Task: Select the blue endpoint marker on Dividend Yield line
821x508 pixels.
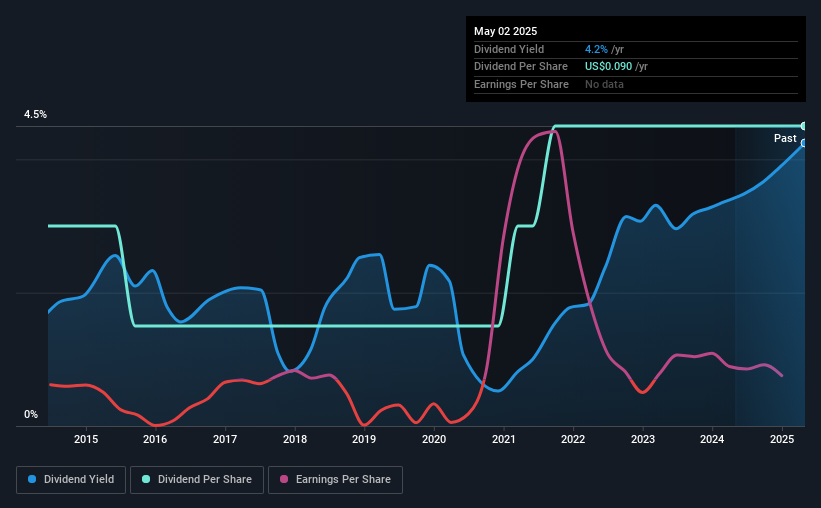Action: 803,143
